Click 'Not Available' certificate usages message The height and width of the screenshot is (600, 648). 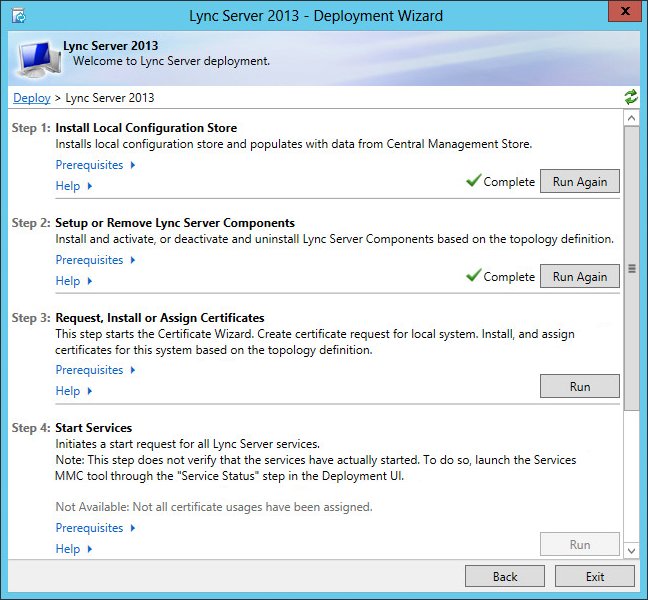point(214,507)
